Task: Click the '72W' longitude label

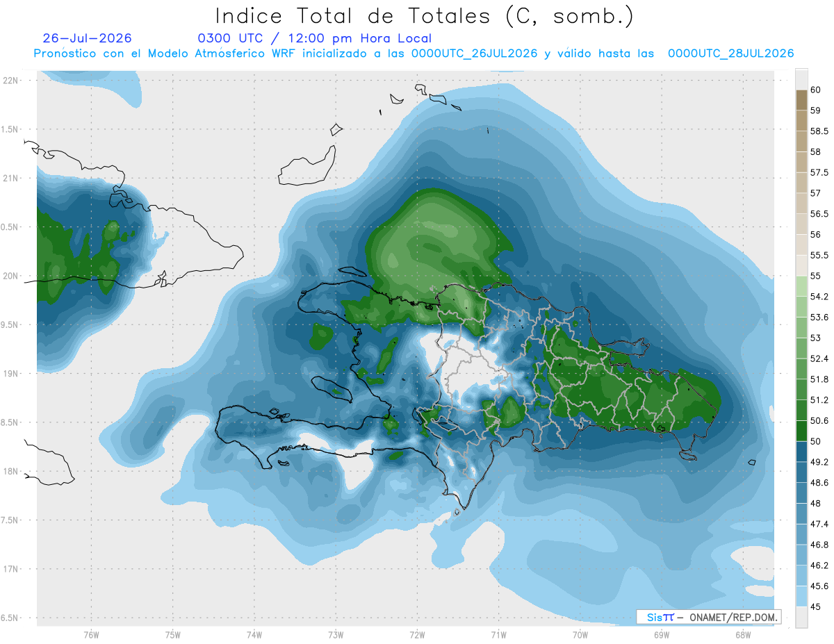Action: click(417, 635)
